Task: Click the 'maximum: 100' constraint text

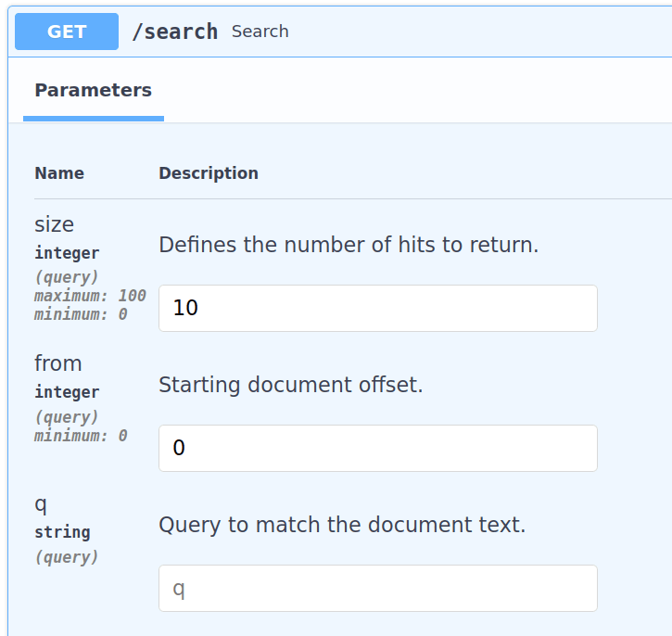Action: coord(90,296)
